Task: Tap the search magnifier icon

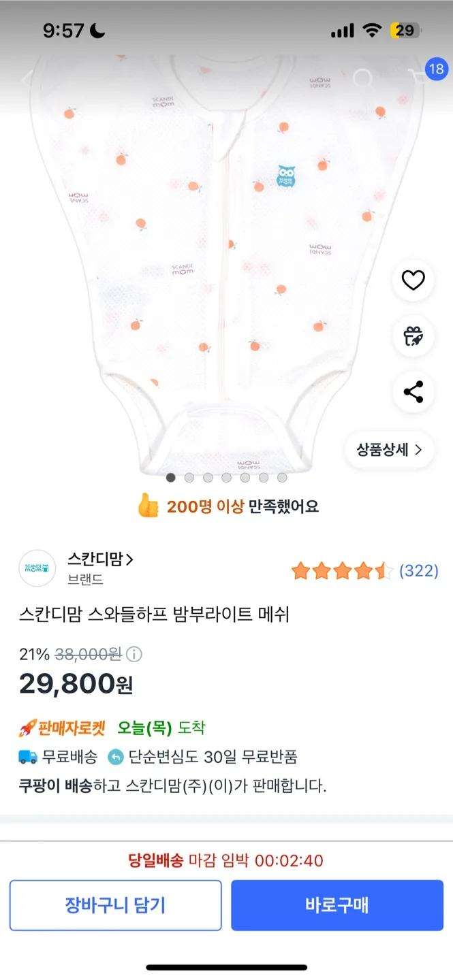Action: (x=363, y=79)
